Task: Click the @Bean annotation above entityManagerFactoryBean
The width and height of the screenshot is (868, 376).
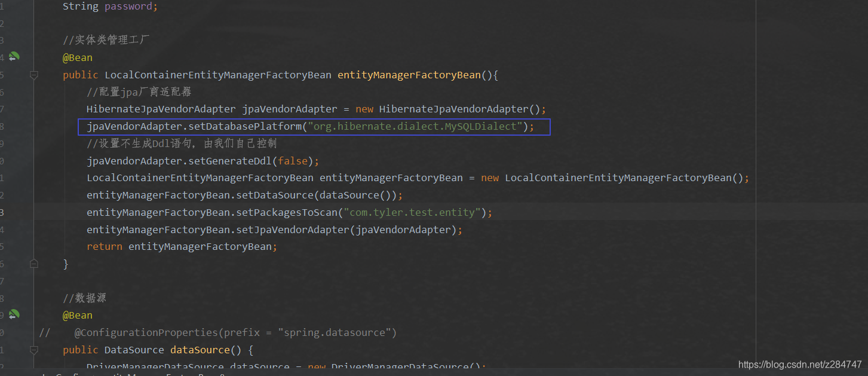Action: [78, 57]
